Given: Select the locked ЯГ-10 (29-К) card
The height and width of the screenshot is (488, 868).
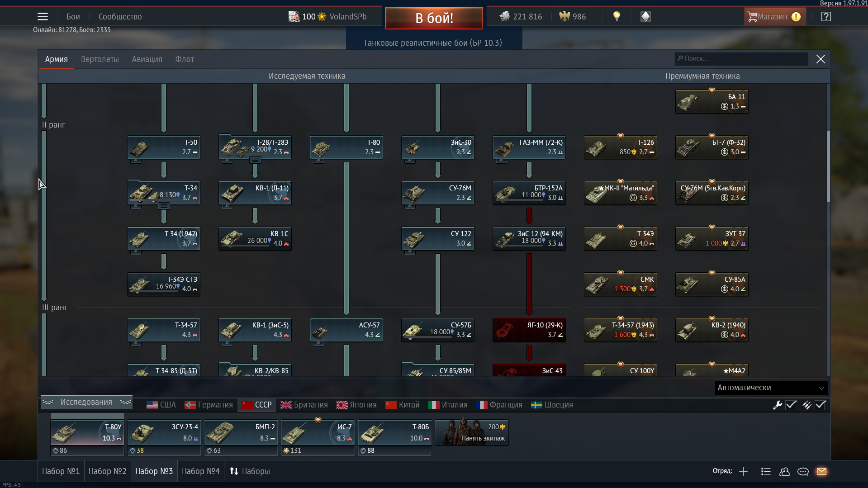Looking at the screenshot, I should click(529, 330).
